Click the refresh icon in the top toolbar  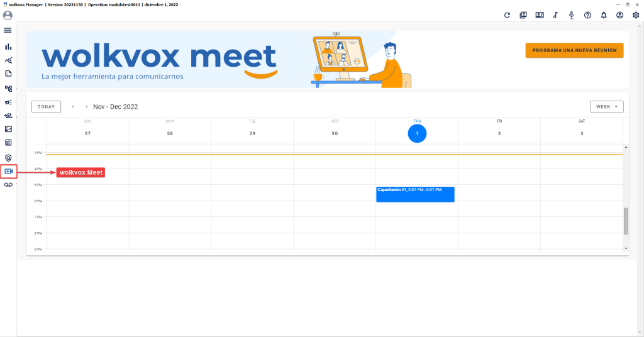point(508,15)
